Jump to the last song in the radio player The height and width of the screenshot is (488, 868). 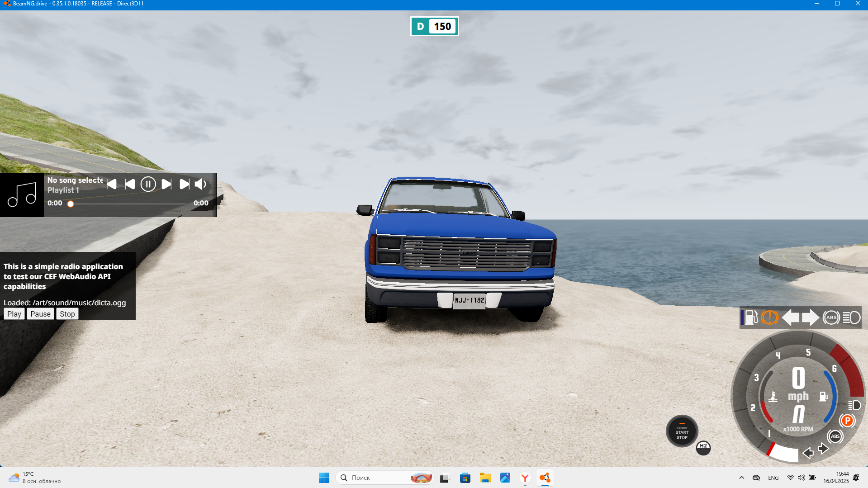(x=185, y=184)
